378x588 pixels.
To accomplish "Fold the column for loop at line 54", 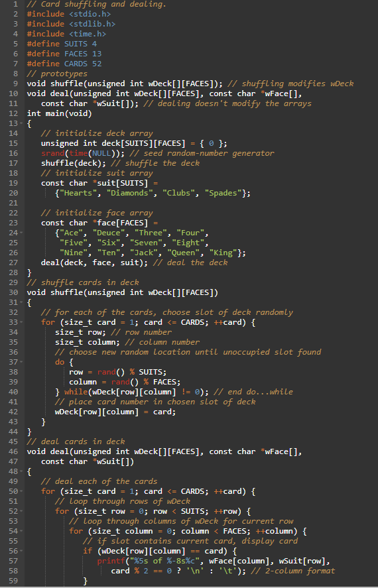I will 21,531.
